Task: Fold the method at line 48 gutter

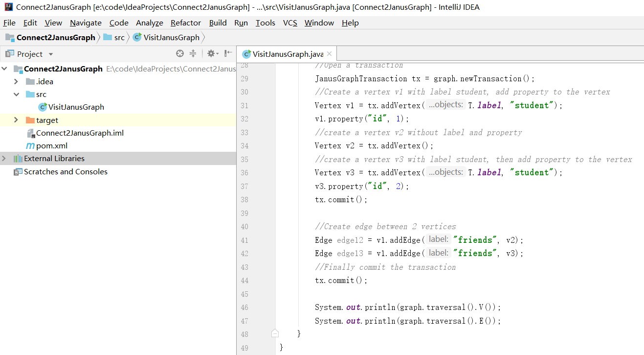Action: click(x=275, y=333)
